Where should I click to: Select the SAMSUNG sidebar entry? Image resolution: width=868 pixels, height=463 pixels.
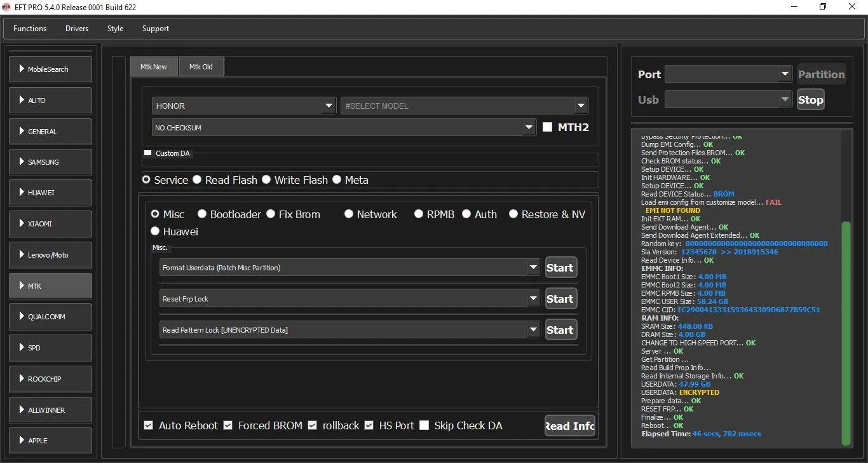tap(50, 162)
